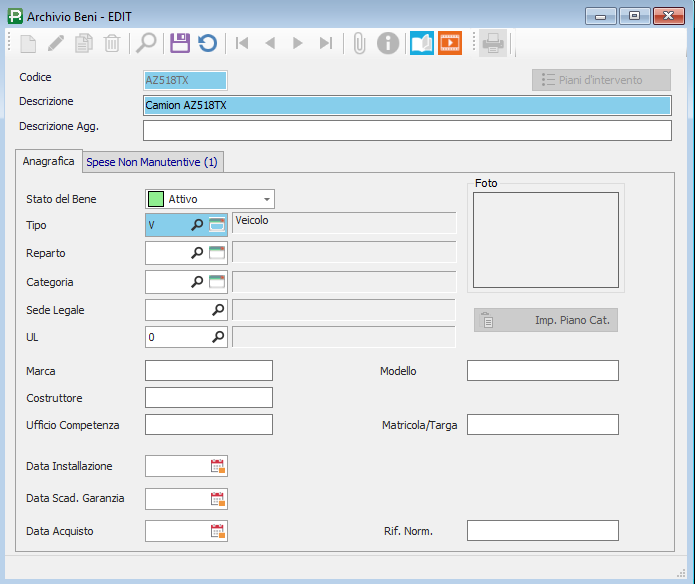Viewport: 695px width, 584px height.
Task: Select the Anagrafica tab
Action: click(x=48, y=160)
